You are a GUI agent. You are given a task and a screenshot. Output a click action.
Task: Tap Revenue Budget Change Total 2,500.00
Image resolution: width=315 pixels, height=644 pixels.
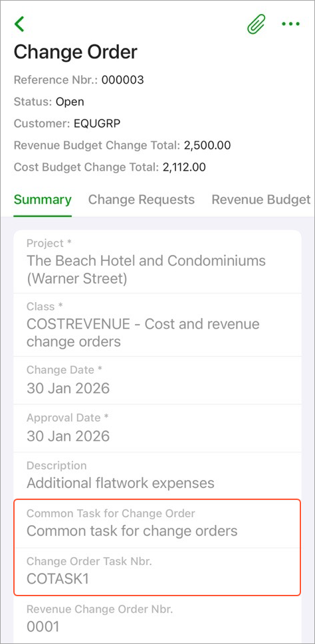(122, 145)
